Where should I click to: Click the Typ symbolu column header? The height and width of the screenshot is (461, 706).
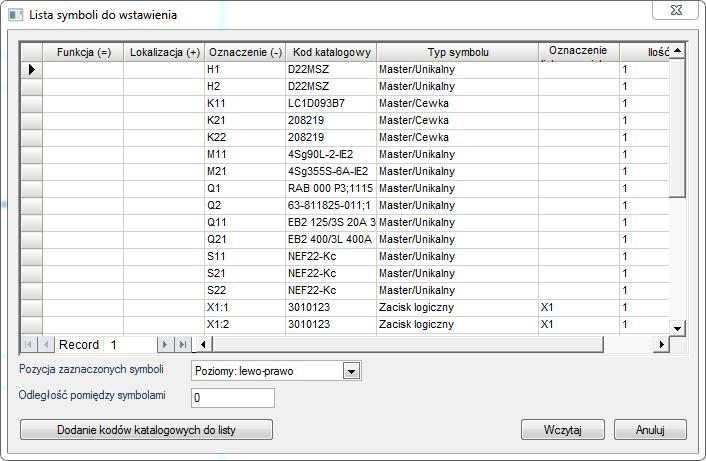point(457,52)
